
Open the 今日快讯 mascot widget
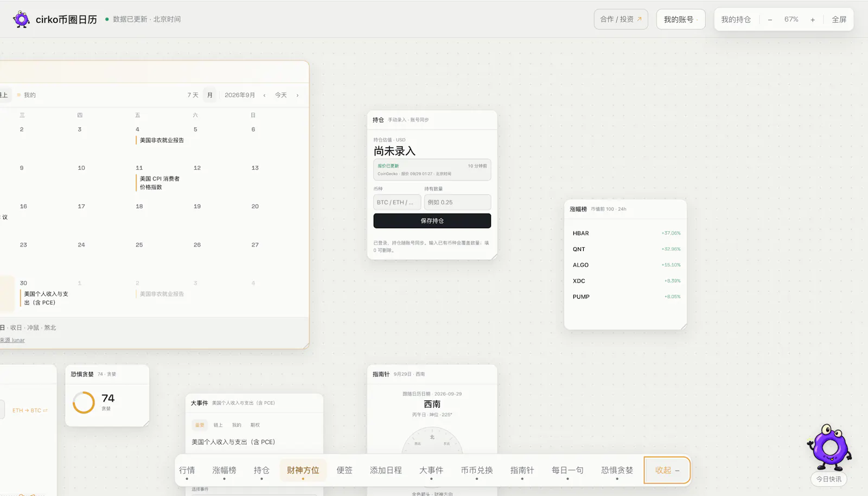click(829, 455)
